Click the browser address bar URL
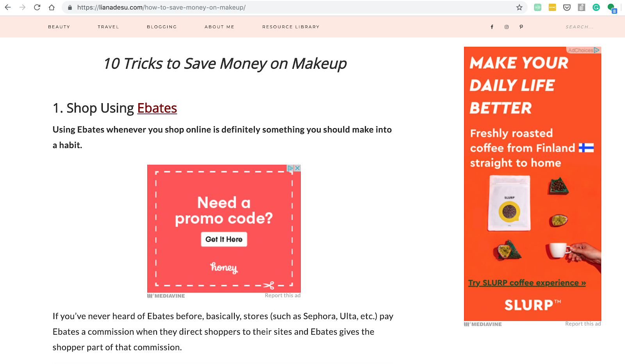Viewport: 625px width, 364px height. click(x=161, y=7)
